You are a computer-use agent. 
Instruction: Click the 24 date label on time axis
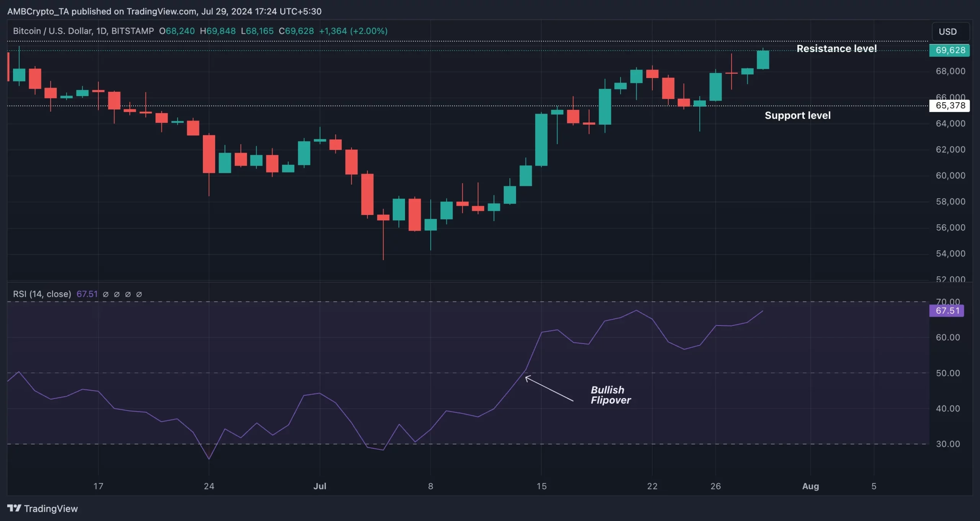point(209,486)
